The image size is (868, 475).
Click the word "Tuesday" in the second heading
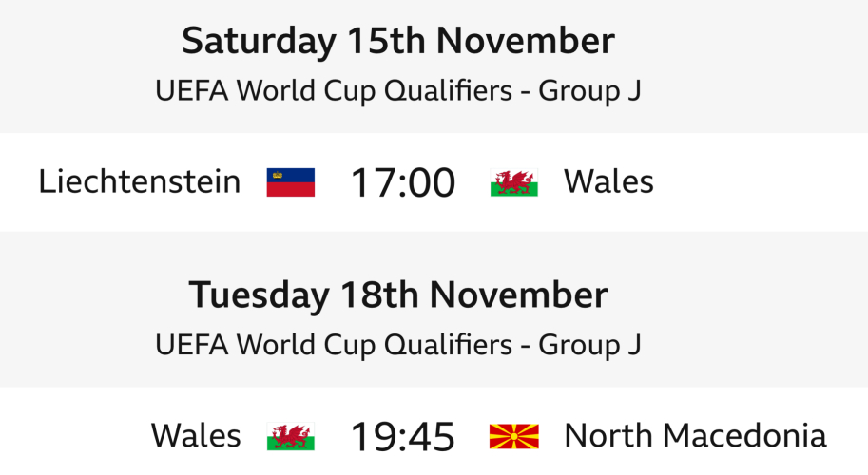257,295
